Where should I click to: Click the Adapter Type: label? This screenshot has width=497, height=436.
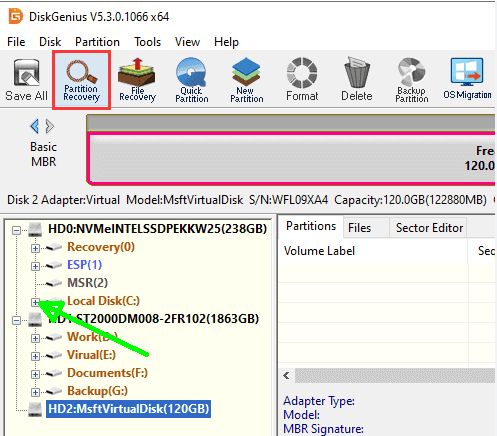click(x=319, y=401)
